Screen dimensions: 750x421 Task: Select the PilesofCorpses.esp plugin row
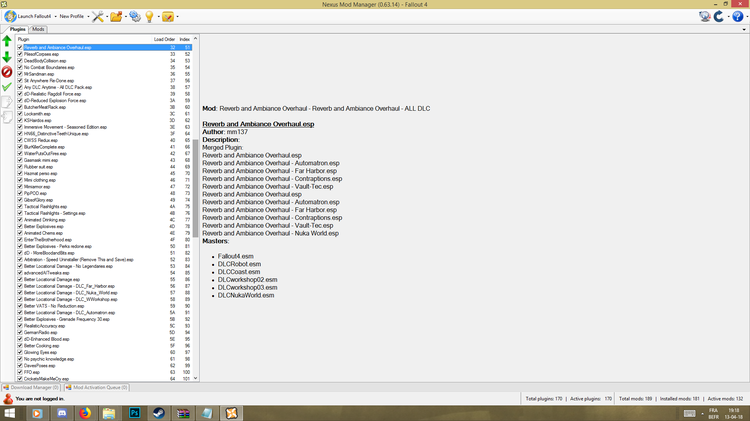coord(104,54)
